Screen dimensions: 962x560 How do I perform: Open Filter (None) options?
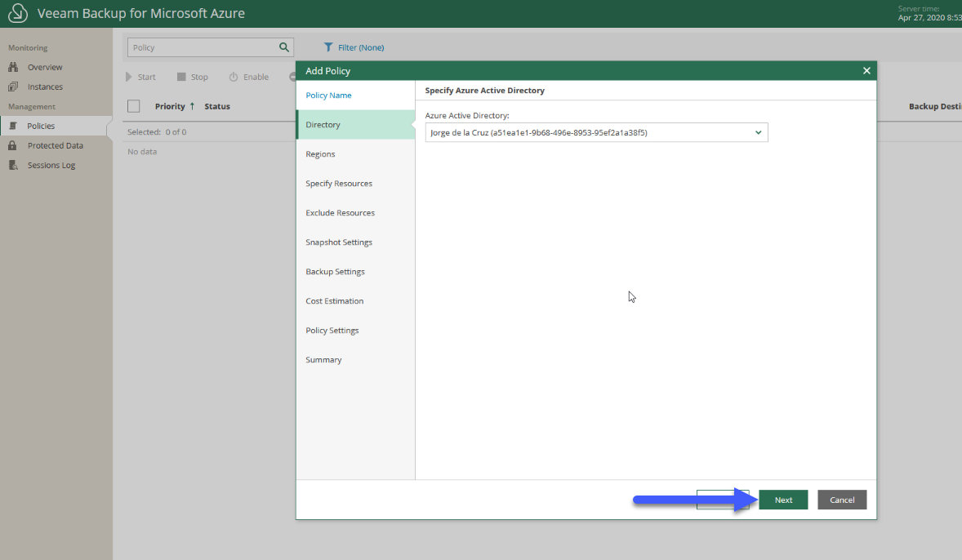click(354, 47)
